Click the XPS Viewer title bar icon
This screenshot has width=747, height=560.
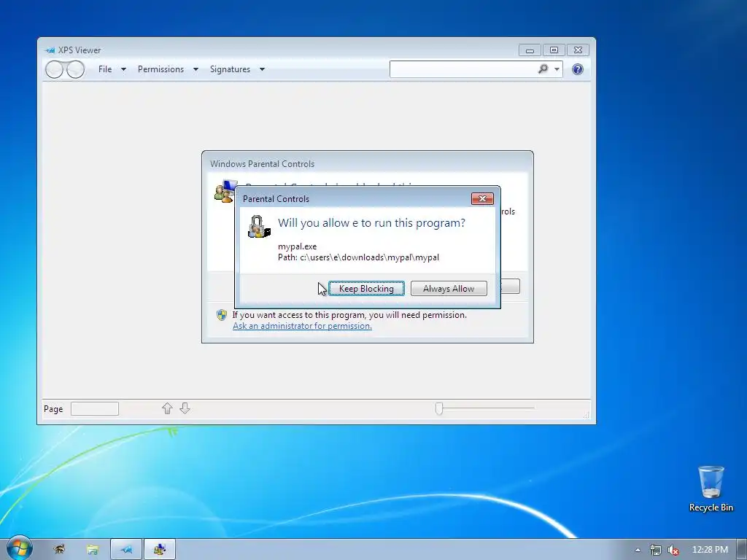click(x=50, y=50)
